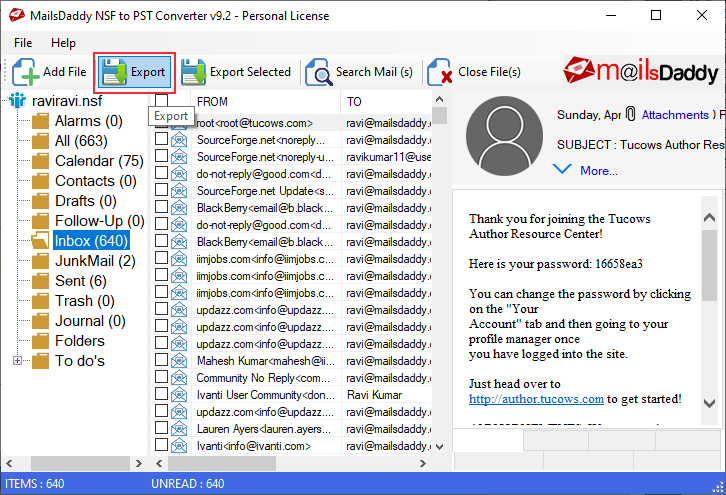
Task: Click the Alarms folder icon
Action: point(40,121)
